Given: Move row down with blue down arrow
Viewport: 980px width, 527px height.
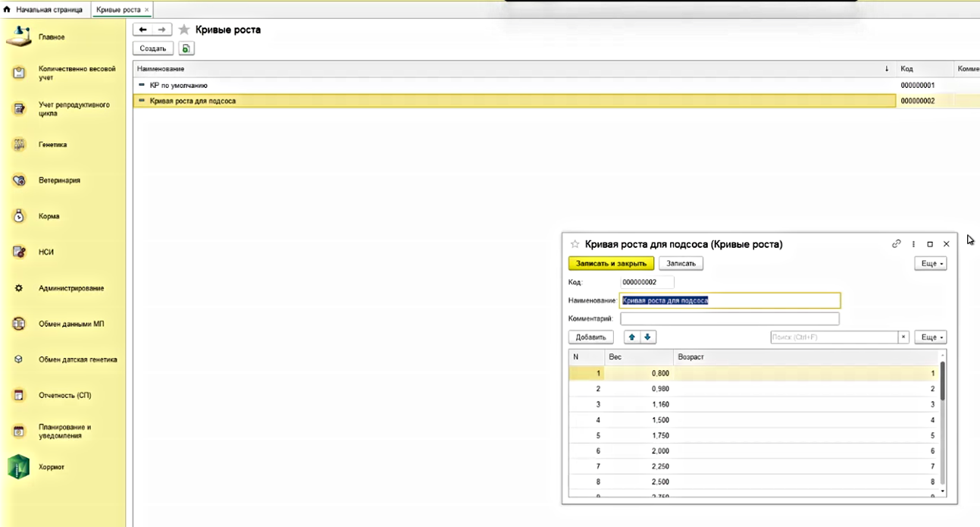Looking at the screenshot, I should [647, 337].
